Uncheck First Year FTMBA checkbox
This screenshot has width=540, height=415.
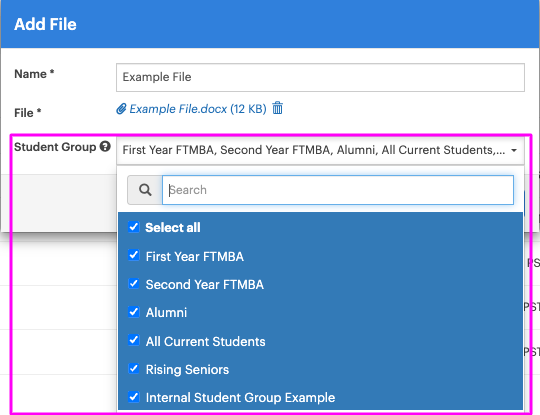[134, 256]
